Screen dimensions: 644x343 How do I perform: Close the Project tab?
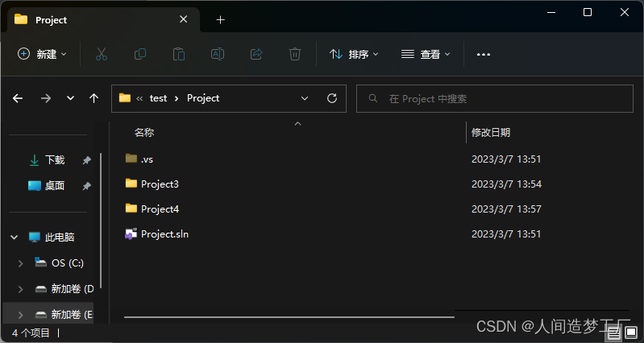coord(183,19)
